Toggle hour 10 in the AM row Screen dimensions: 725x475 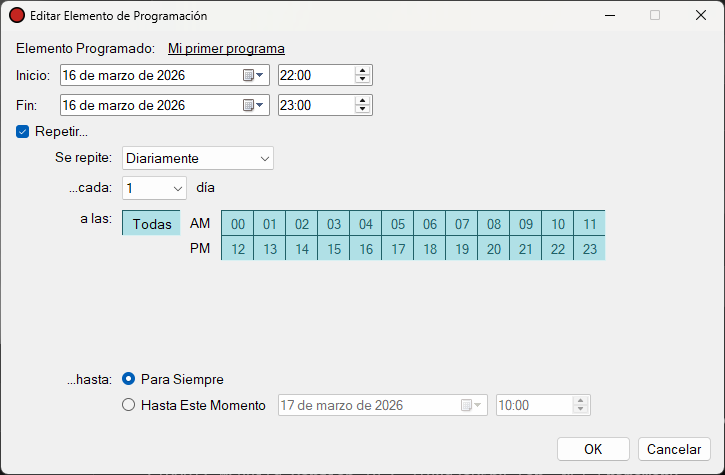558,224
